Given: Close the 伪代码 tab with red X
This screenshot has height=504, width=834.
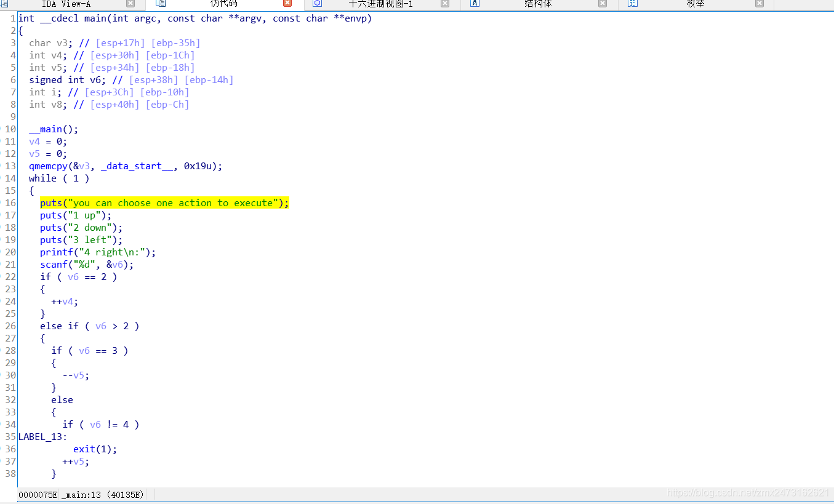Looking at the screenshot, I should (x=287, y=4).
